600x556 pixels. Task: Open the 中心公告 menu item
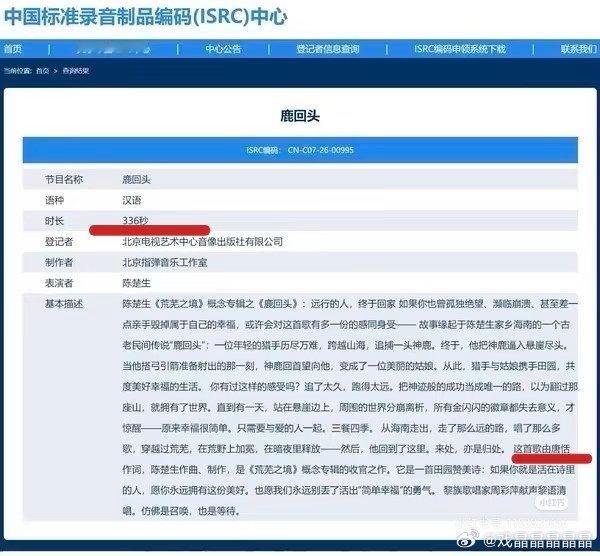[223, 49]
